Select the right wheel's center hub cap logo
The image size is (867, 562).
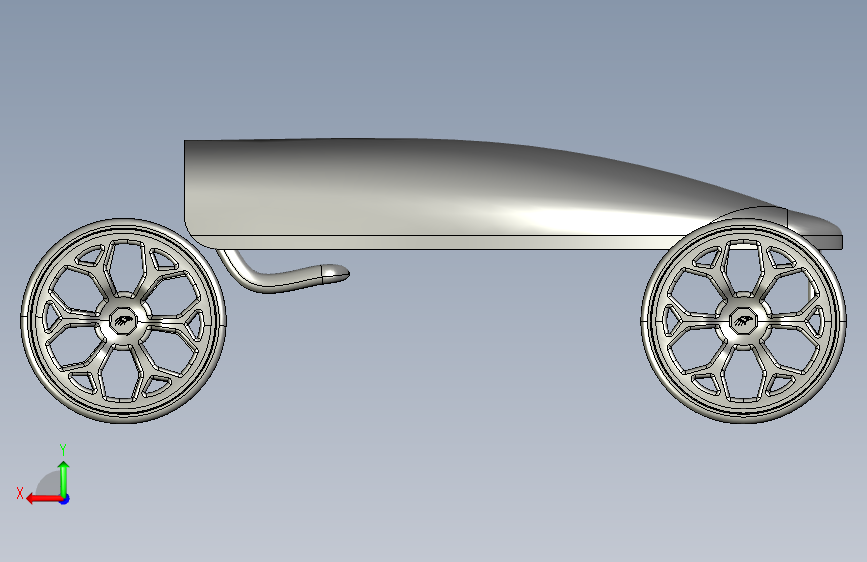coord(744,321)
